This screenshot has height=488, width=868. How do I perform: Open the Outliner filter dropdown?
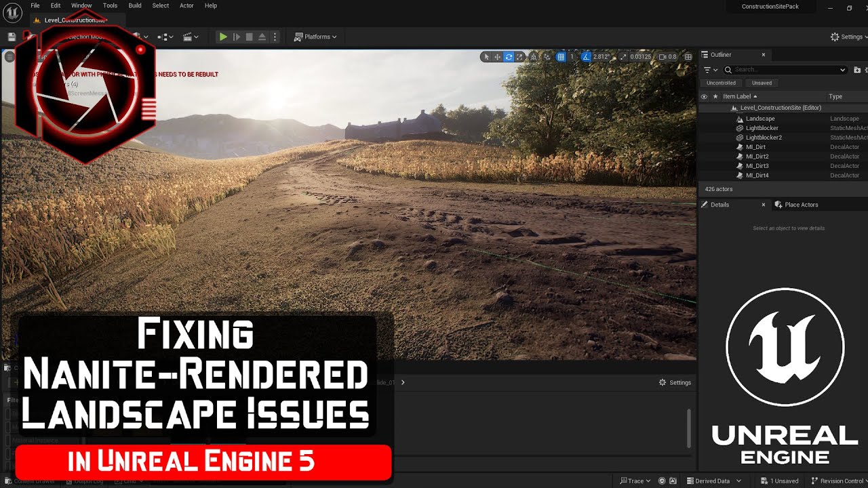click(x=711, y=70)
